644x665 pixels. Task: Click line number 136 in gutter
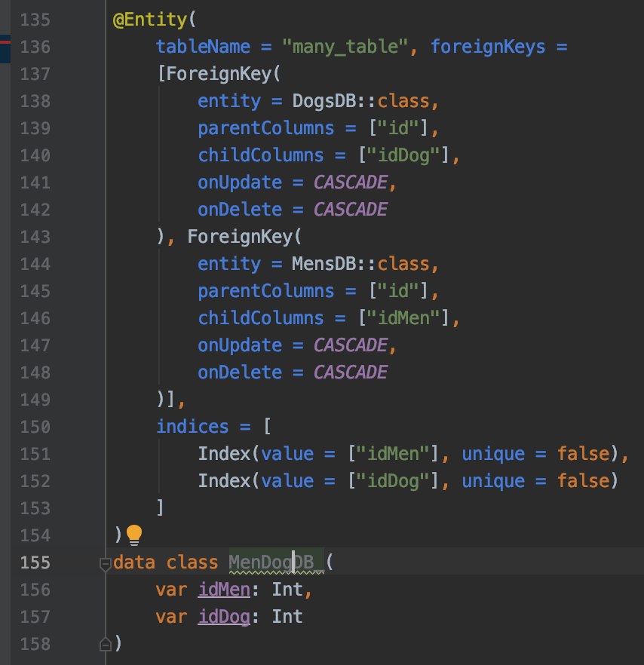click(35, 47)
